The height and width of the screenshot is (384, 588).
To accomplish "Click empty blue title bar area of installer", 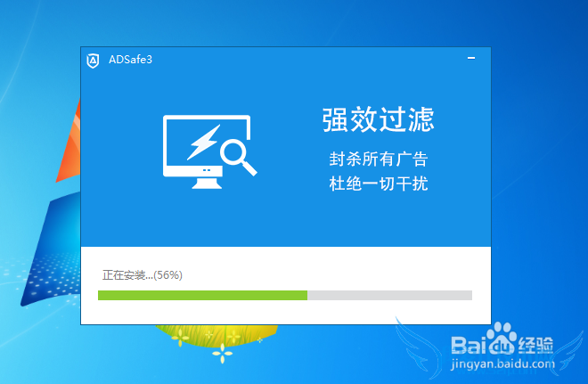I will pyautogui.click(x=300, y=60).
